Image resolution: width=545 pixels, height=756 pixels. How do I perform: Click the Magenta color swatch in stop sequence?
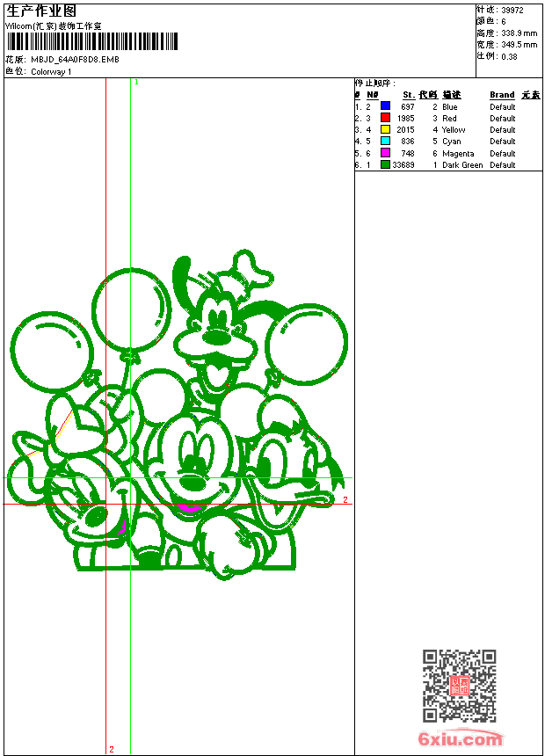[385, 153]
